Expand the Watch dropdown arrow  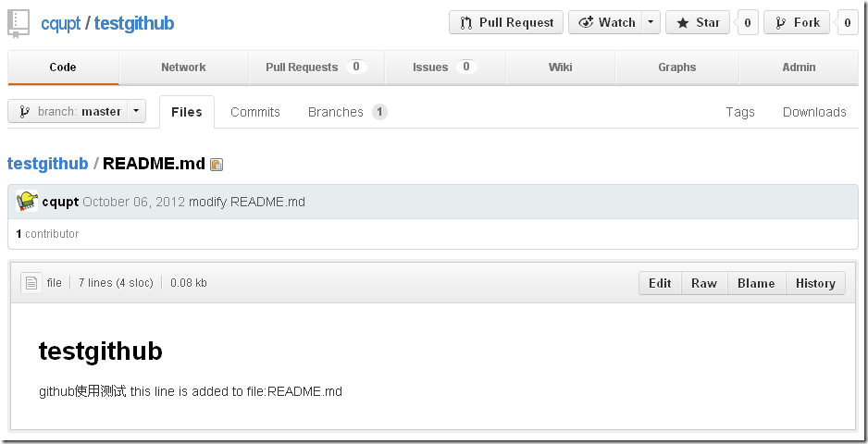pos(651,23)
